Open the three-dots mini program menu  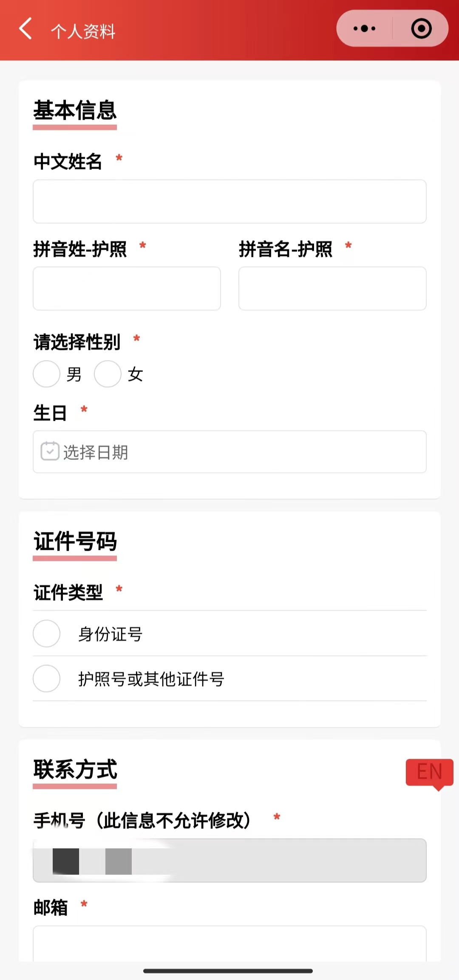click(364, 29)
